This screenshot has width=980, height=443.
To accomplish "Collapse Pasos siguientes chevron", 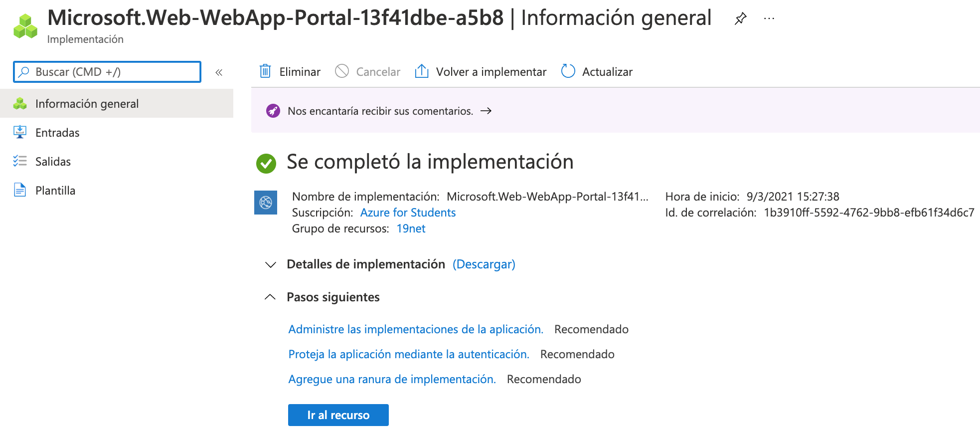I will pos(270,297).
